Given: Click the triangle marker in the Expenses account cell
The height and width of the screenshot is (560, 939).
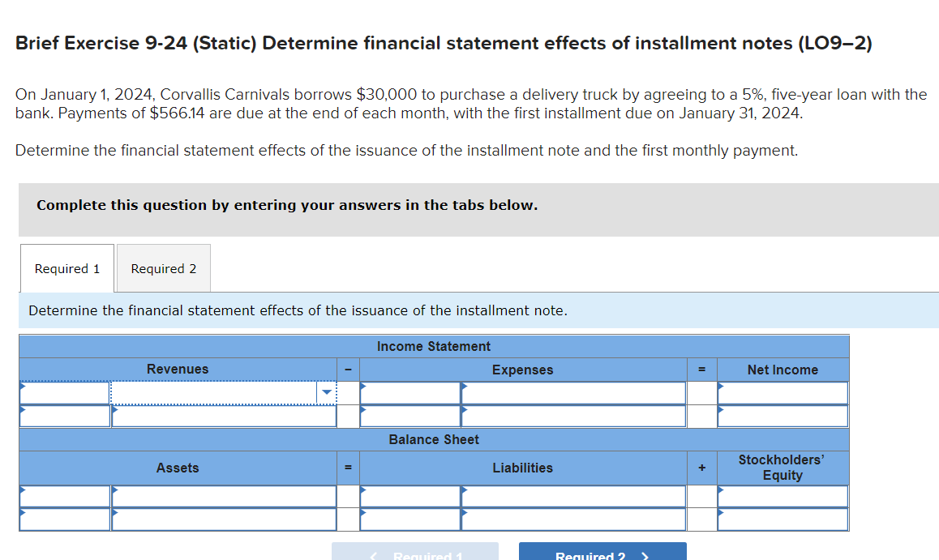Looking at the screenshot, I should pos(465,386).
